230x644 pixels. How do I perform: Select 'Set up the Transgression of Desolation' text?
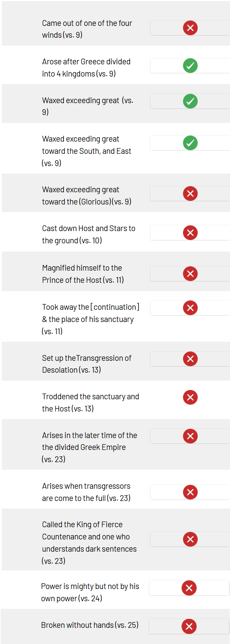click(86, 364)
